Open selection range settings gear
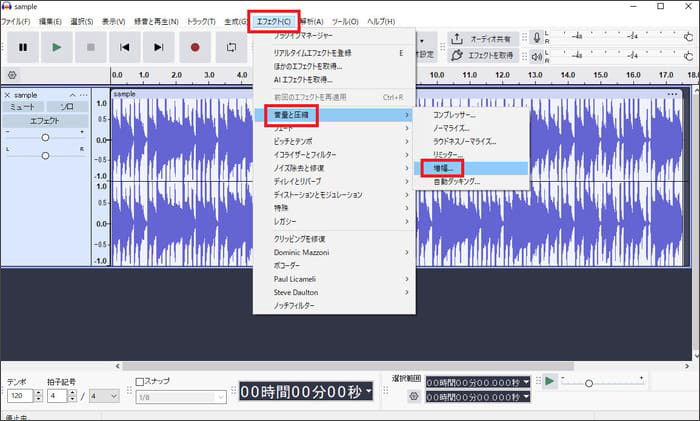The image size is (700, 421). (x=414, y=396)
